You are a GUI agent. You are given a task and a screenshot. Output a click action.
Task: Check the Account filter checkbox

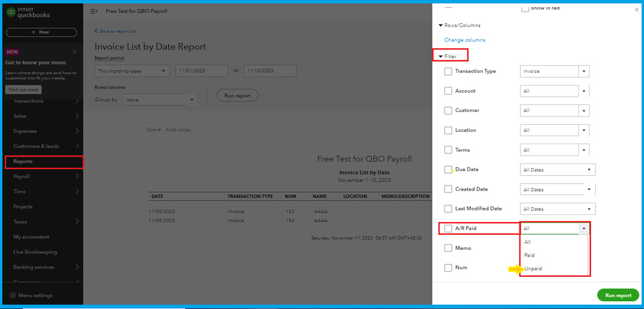pos(448,91)
